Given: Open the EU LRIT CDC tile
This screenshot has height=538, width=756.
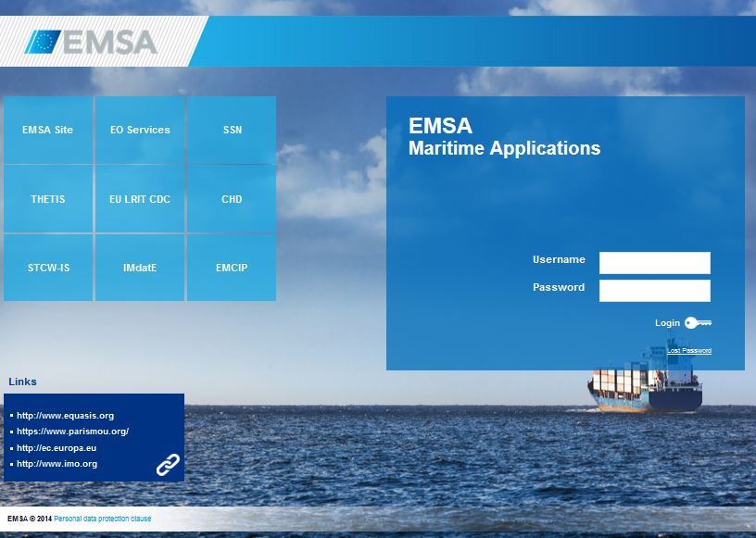Looking at the screenshot, I should click(140, 199).
